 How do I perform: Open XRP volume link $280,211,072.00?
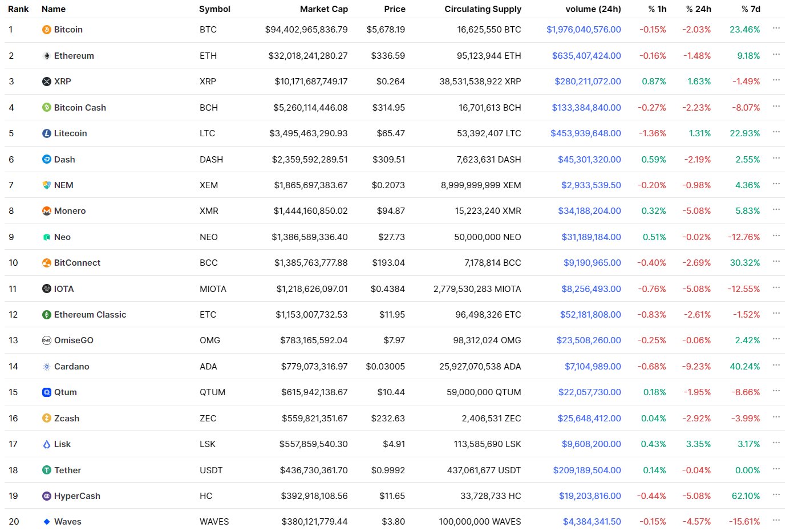pyautogui.click(x=588, y=82)
